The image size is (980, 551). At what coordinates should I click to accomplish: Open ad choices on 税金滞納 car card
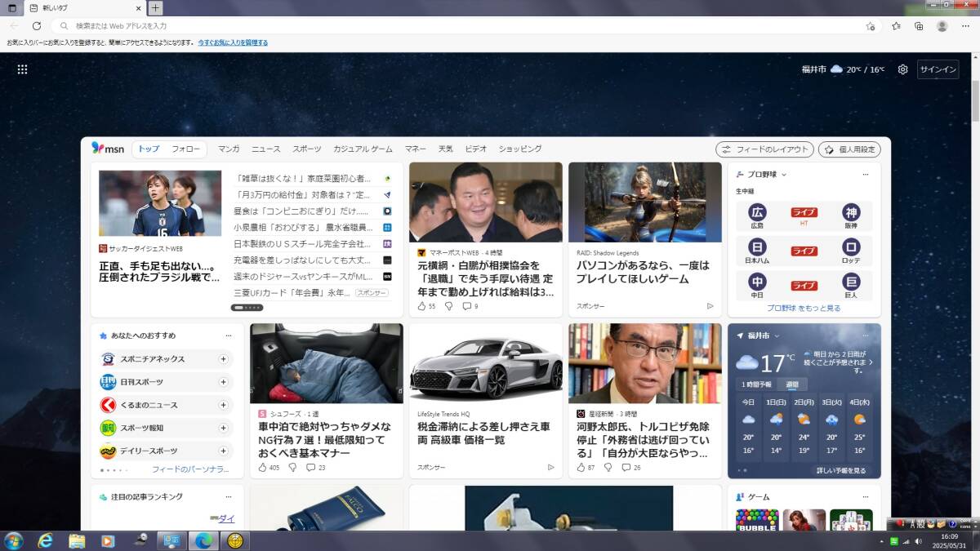[550, 468]
